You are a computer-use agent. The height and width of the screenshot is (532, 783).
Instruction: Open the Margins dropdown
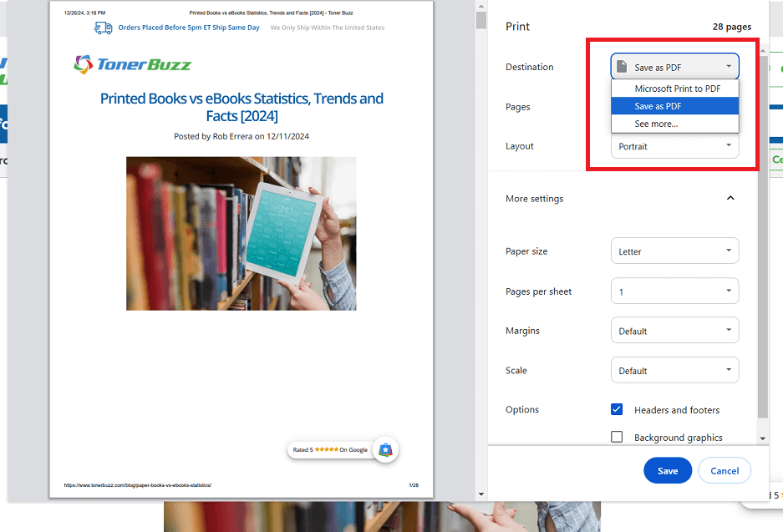(x=674, y=331)
